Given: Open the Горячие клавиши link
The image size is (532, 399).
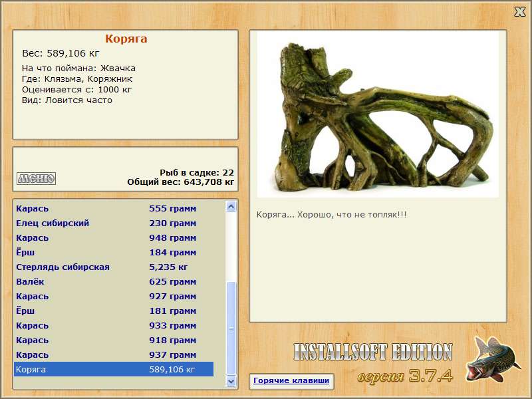Looking at the screenshot, I should (291, 381).
